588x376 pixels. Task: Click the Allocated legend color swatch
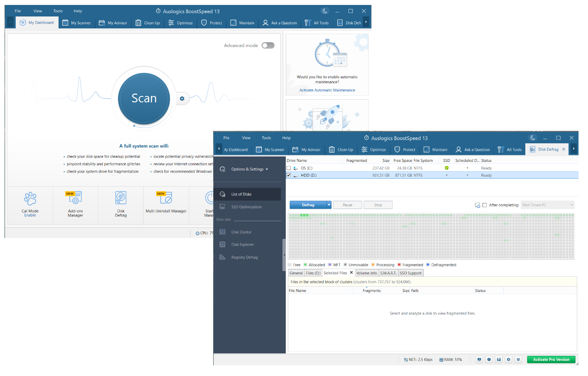tap(305, 265)
